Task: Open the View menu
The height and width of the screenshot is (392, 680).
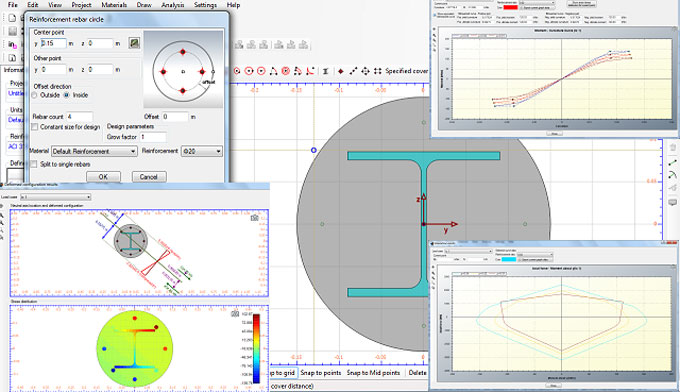Action: click(55, 5)
